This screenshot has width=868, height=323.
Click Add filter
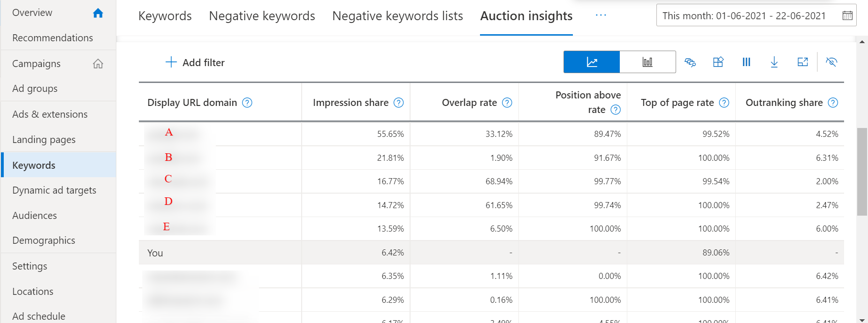(195, 62)
